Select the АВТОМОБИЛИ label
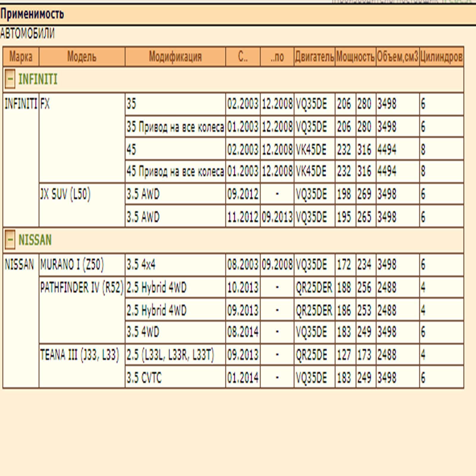This screenshot has width=476, height=476. click(x=27, y=33)
